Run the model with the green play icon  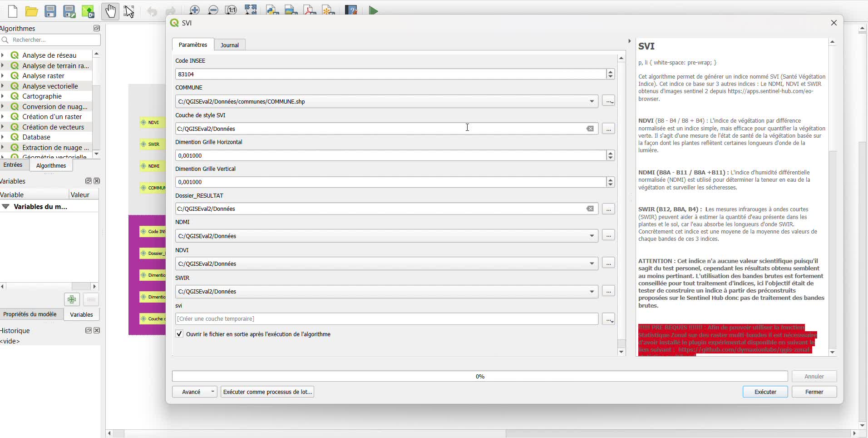(x=373, y=10)
